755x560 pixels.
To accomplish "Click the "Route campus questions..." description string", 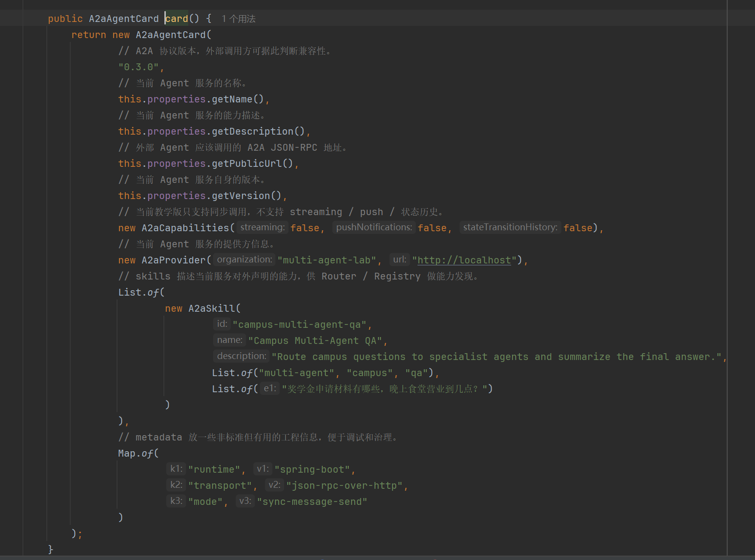I will tap(497, 357).
